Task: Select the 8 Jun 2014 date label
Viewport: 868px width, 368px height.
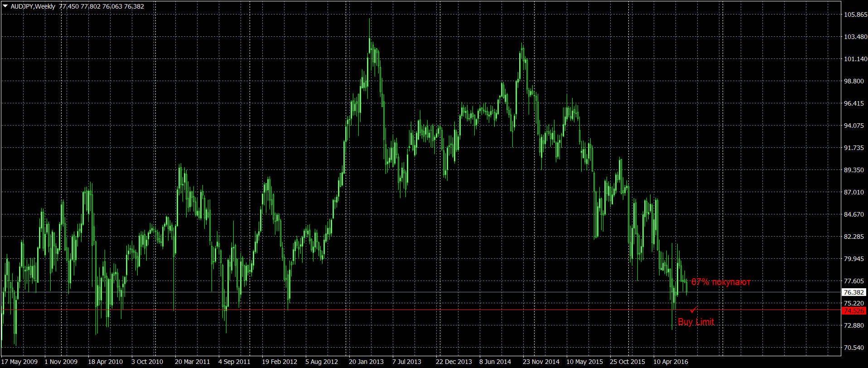Action: click(x=495, y=362)
